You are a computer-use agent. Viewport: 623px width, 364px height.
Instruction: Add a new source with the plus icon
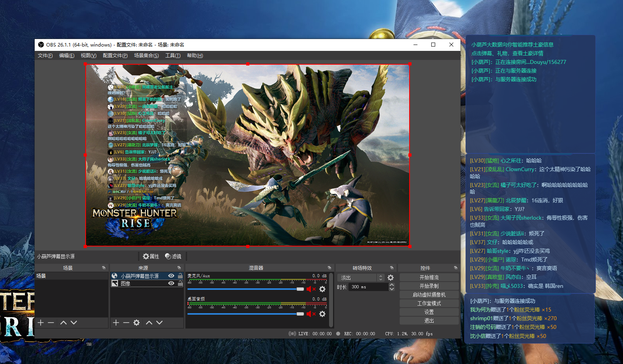(116, 323)
